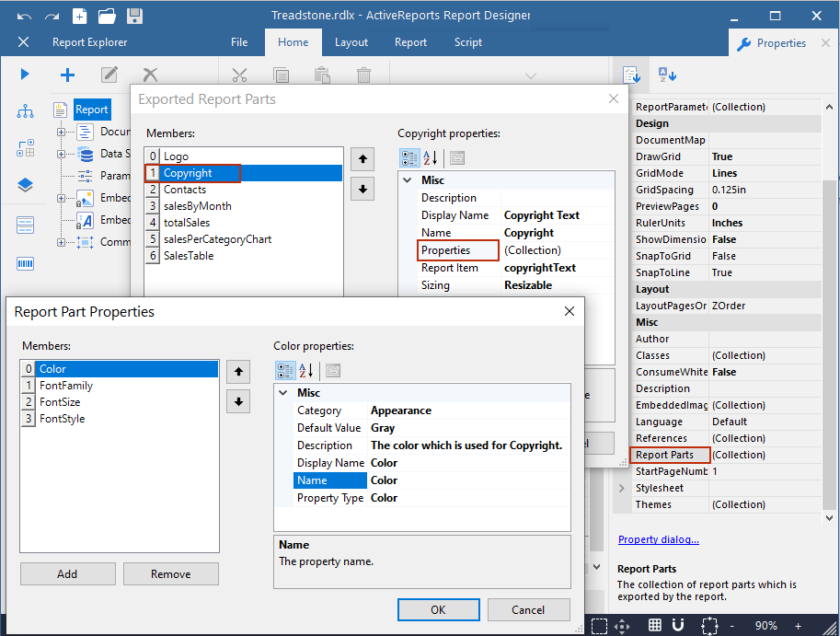Click fit-to-page icon in status bar
Viewport: 840px width, 636px height.
click(709, 625)
